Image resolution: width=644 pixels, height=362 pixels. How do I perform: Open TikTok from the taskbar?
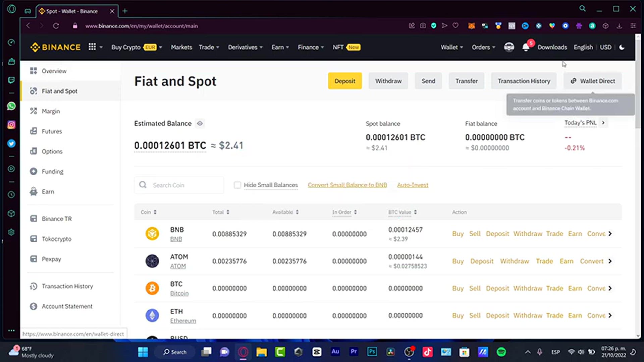[x=427, y=352]
